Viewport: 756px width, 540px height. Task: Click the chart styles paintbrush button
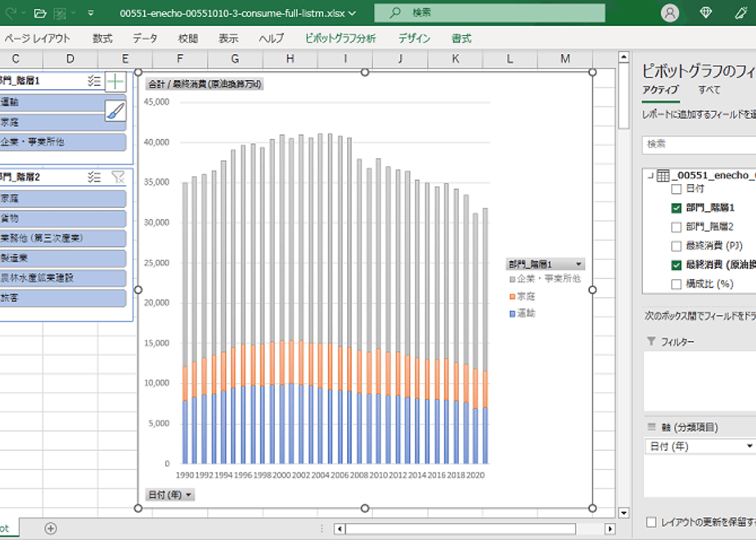115,111
